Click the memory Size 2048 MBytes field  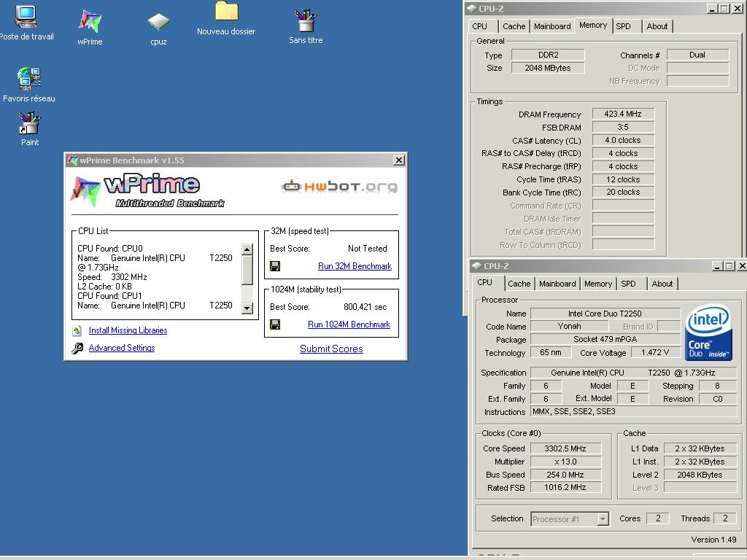coord(549,68)
